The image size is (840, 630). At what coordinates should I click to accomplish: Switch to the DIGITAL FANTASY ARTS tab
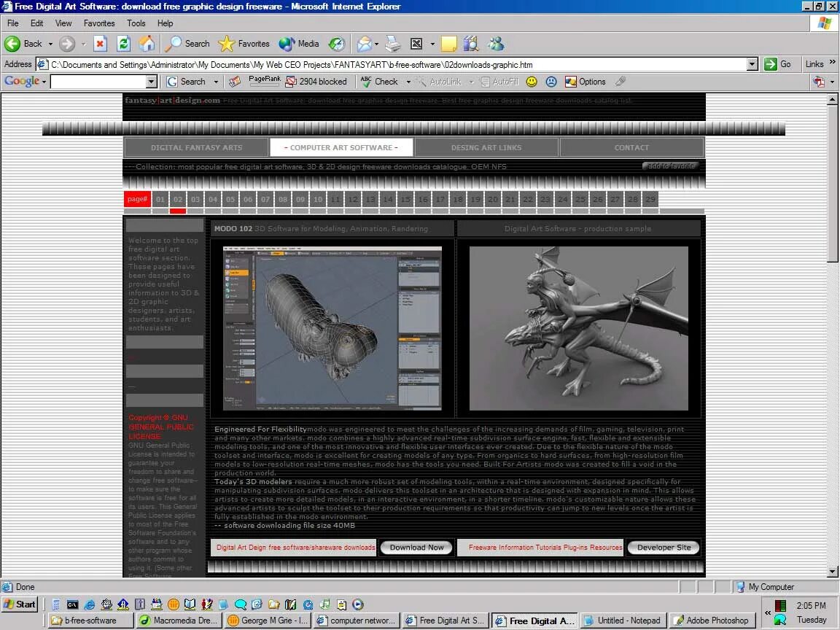pyautogui.click(x=197, y=147)
